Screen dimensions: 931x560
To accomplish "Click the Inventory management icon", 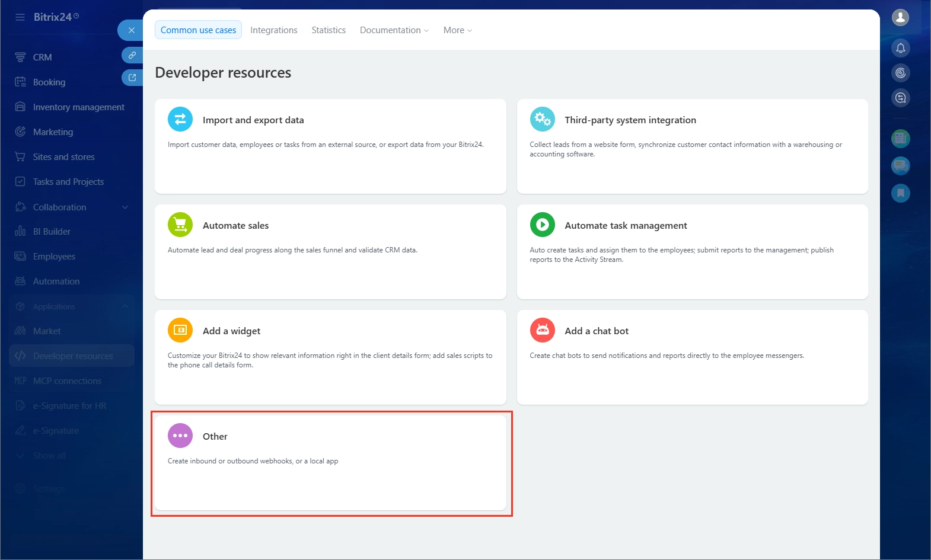I will click(20, 107).
